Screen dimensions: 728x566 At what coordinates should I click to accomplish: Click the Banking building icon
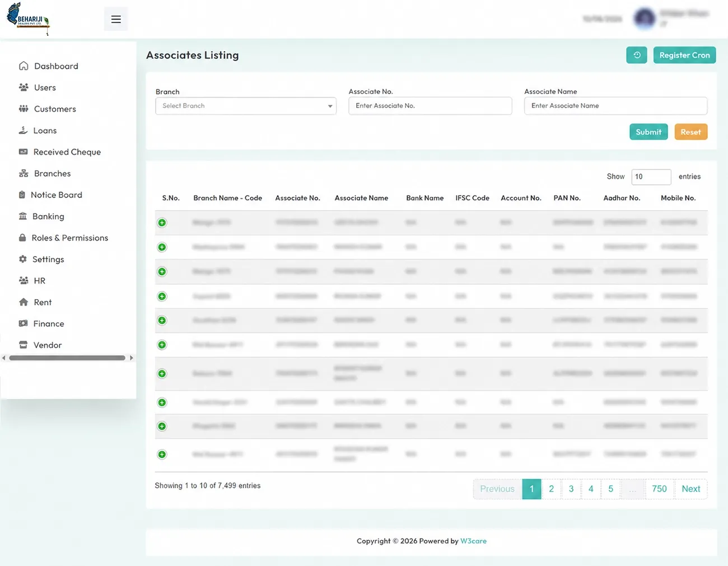23,216
